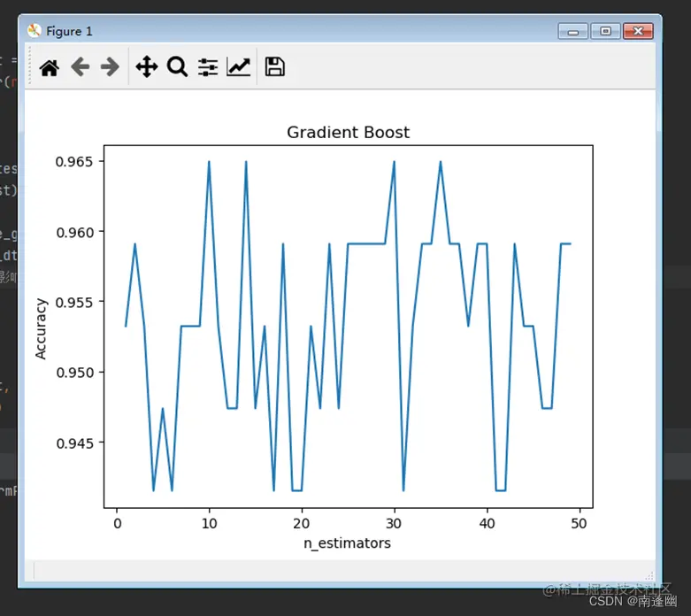Maximize the Figure 1 window
Image resolution: width=691 pixels, height=616 pixels.
click(605, 31)
